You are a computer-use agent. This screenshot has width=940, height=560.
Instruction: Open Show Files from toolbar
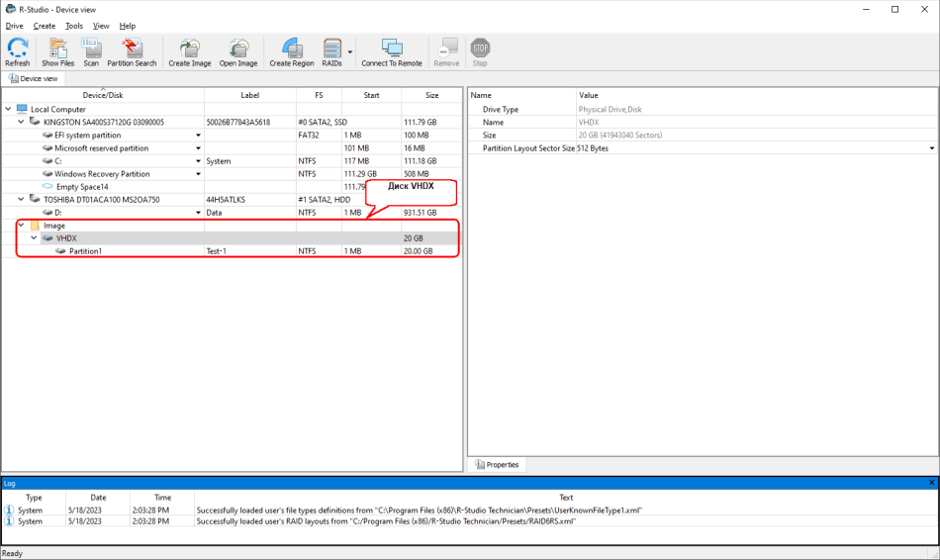pos(58,52)
